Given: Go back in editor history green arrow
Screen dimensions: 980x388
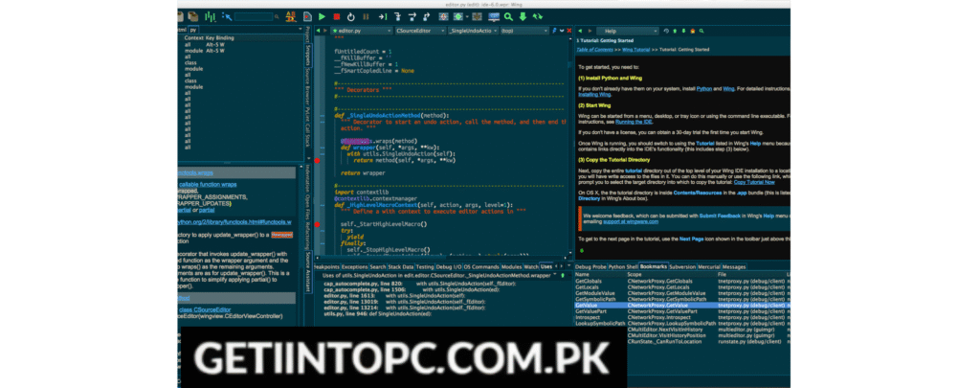Looking at the screenshot, I should coord(318,31).
